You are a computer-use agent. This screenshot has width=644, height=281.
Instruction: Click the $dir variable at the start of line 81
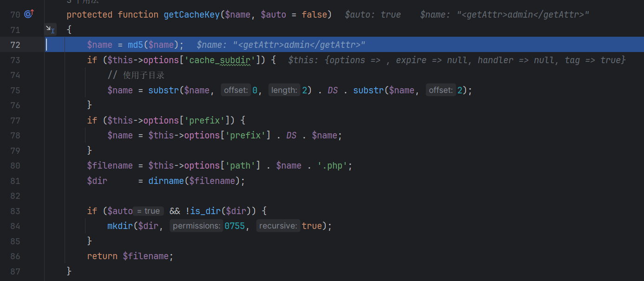tap(97, 181)
